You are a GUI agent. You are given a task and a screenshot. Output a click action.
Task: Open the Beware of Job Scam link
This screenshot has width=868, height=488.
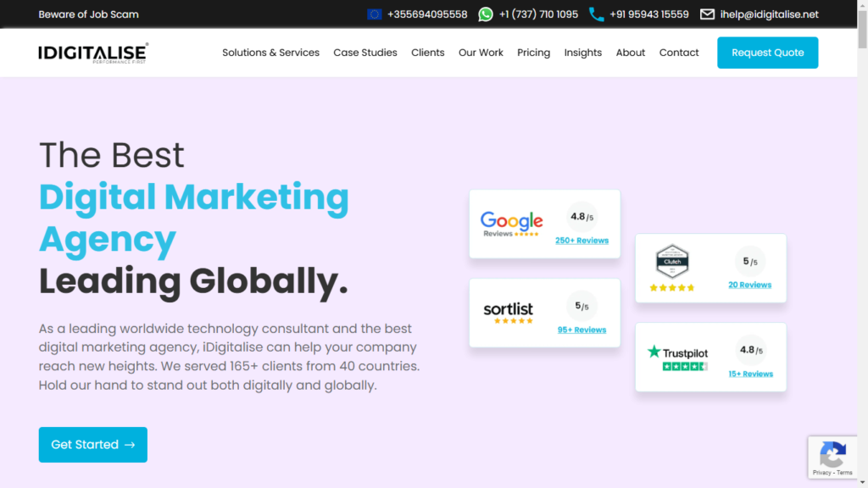[x=88, y=14]
